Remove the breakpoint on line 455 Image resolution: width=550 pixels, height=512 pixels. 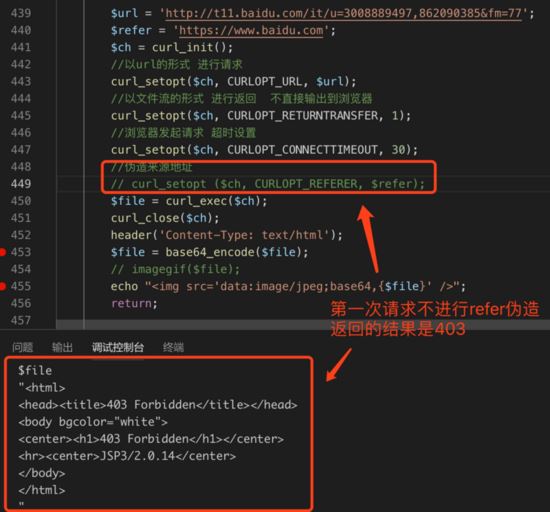click(x=2, y=286)
